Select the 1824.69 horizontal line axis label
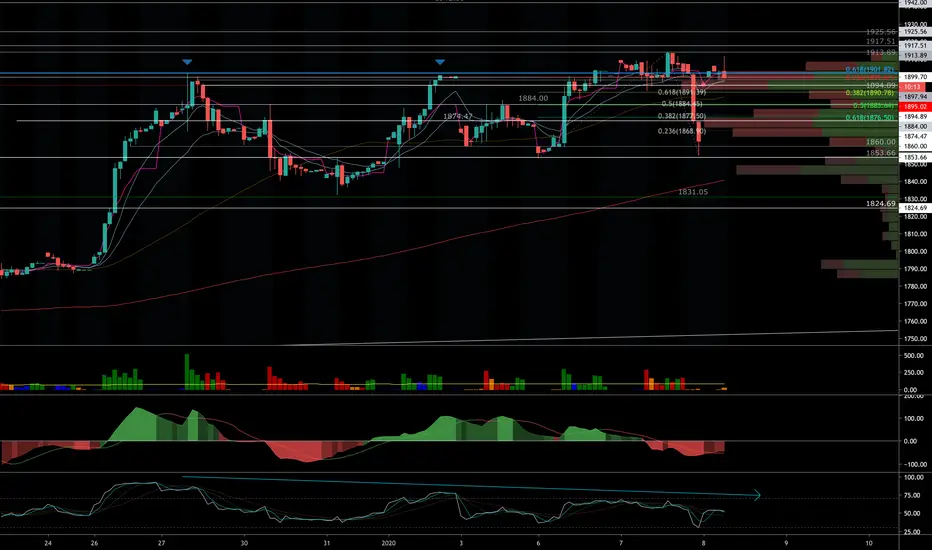The width and height of the screenshot is (932, 550). [915, 208]
